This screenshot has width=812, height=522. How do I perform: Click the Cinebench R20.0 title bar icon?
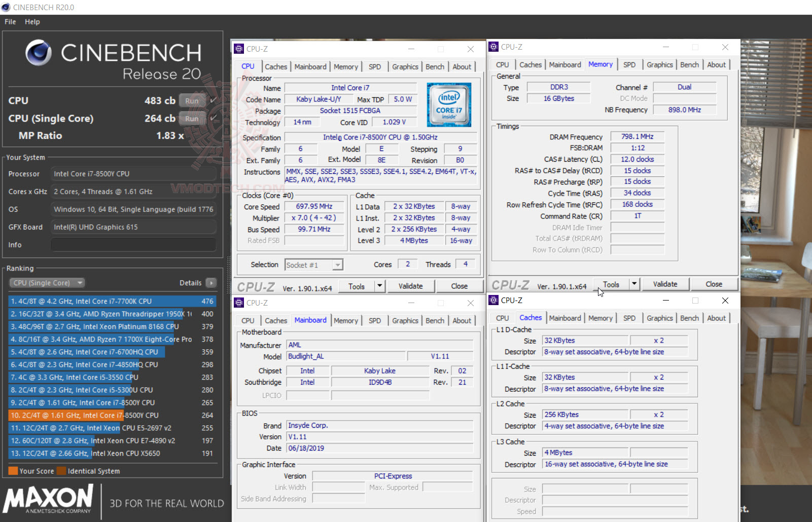click(6, 7)
